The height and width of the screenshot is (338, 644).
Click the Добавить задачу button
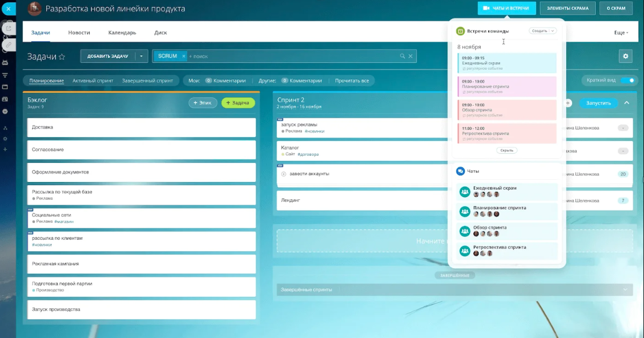(108, 57)
